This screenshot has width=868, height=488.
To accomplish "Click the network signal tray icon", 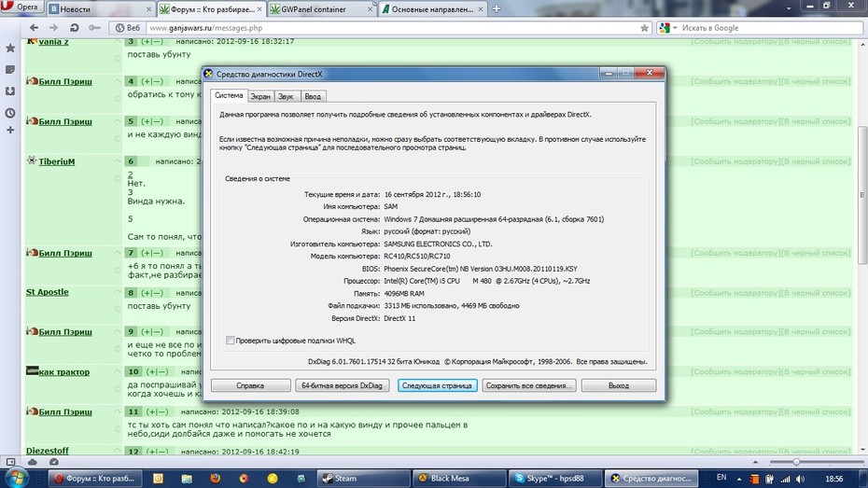I will point(786,479).
